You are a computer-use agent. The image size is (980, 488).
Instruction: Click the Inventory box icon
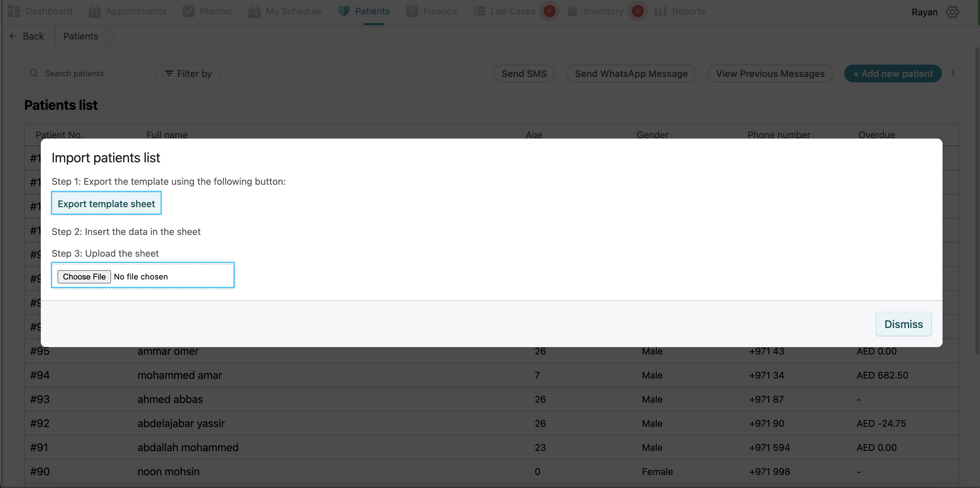point(572,11)
